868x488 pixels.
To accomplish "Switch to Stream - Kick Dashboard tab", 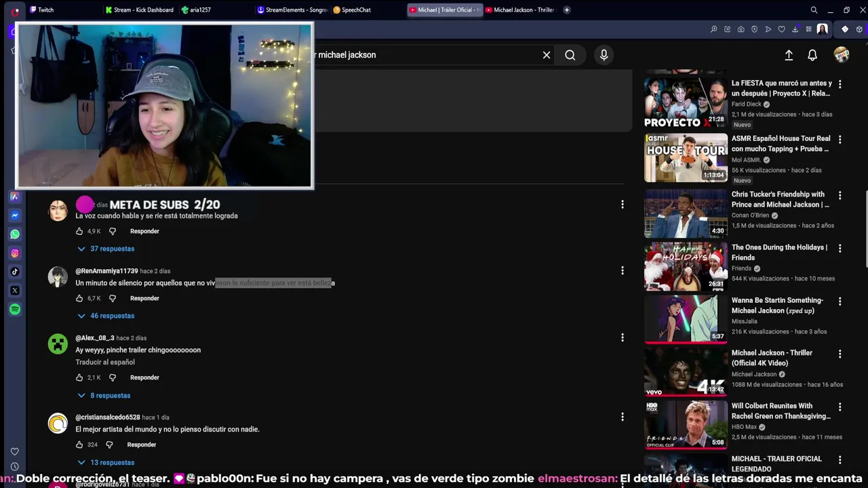I will pos(140,10).
